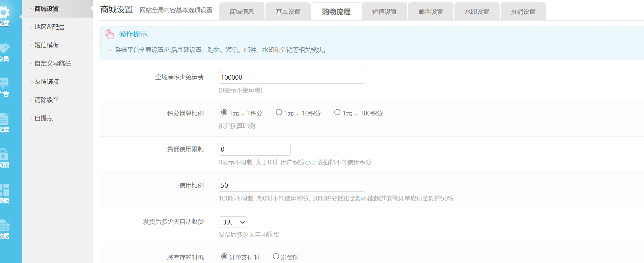The height and width of the screenshot is (263, 644).
Task: Open 商城设置 in the side menu
Action: click(x=47, y=9)
